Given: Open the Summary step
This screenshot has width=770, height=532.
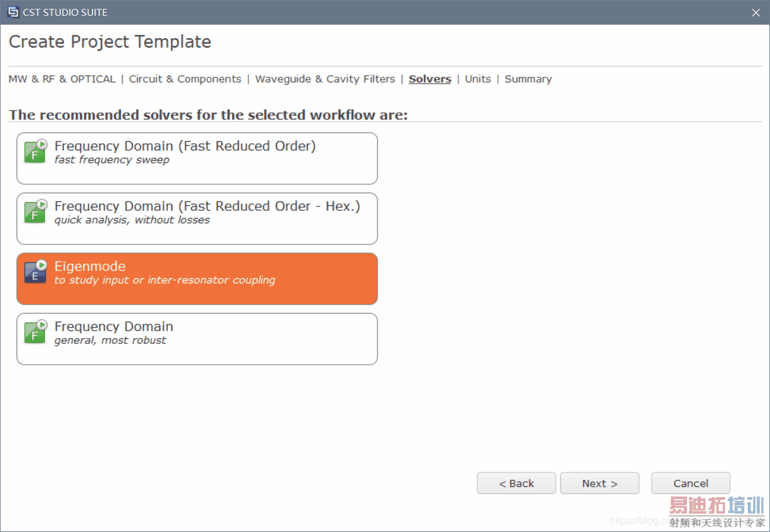Looking at the screenshot, I should click(x=528, y=79).
